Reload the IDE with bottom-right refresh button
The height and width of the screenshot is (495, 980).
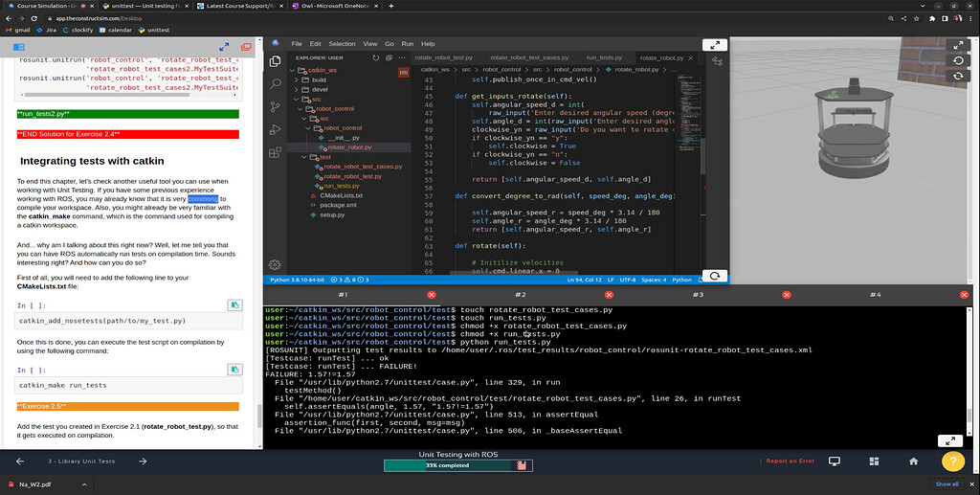tap(714, 276)
